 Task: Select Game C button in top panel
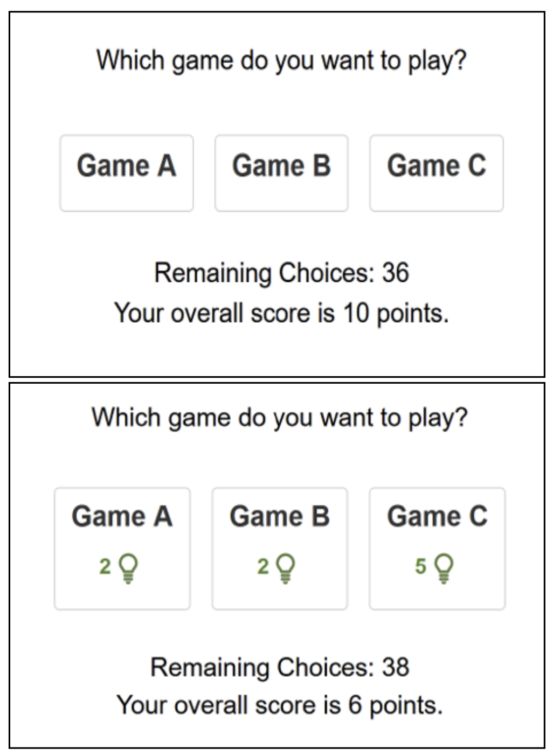click(x=437, y=173)
